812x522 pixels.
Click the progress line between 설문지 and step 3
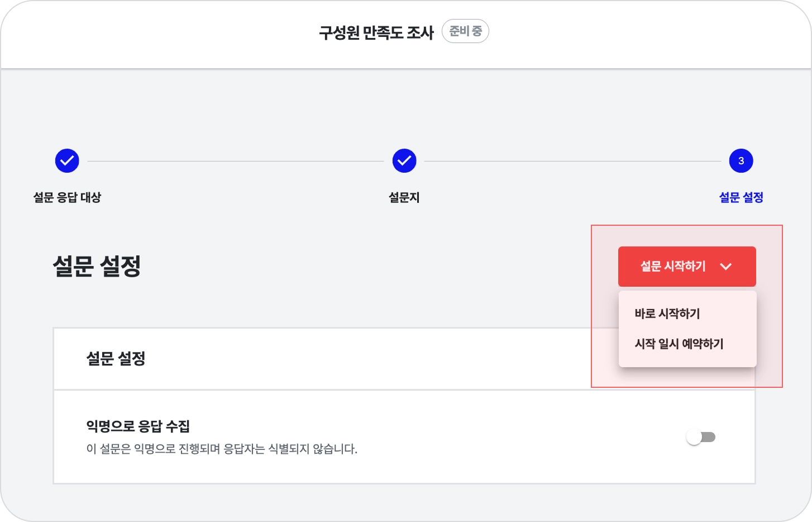pyautogui.click(x=572, y=161)
